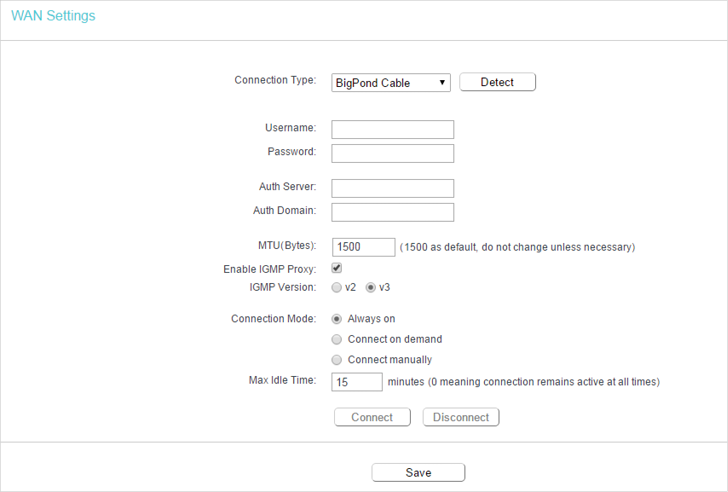Select the Auth Domain text box
Image resolution: width=728 pixels, height=492 pixels.
click(x=392, y=212)
